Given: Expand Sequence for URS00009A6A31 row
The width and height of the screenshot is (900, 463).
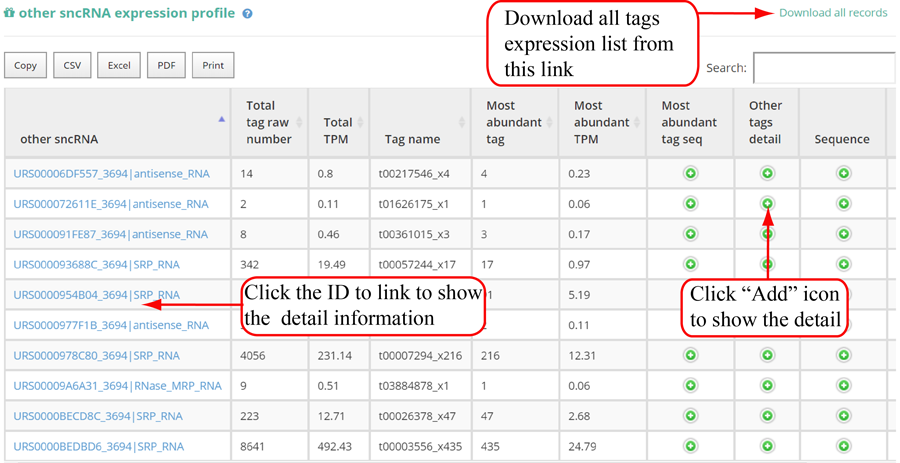Looking at the screenshot, I should coord(843,385).
